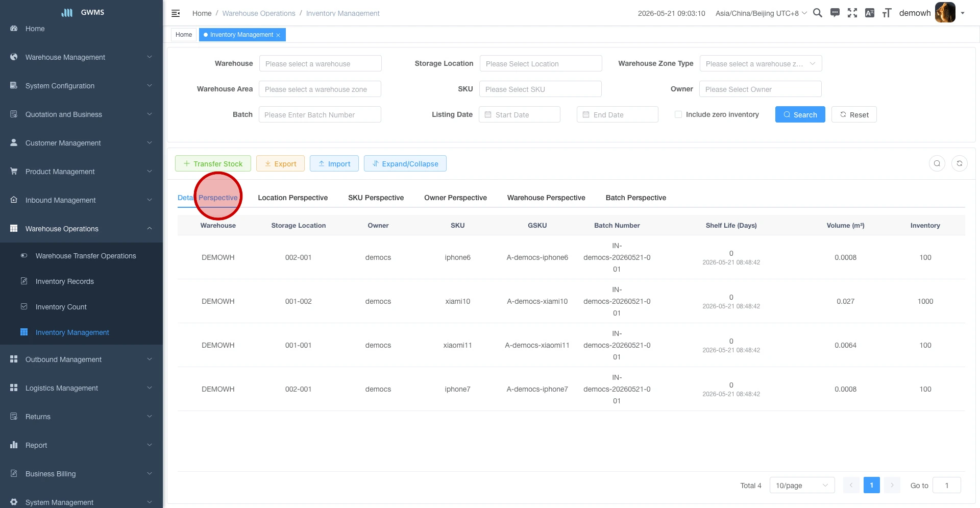Click the xiaomi11 SKU cell
The height and width of the screenshot is (508, 980).
pyautogui.click(x=457, y=345)
